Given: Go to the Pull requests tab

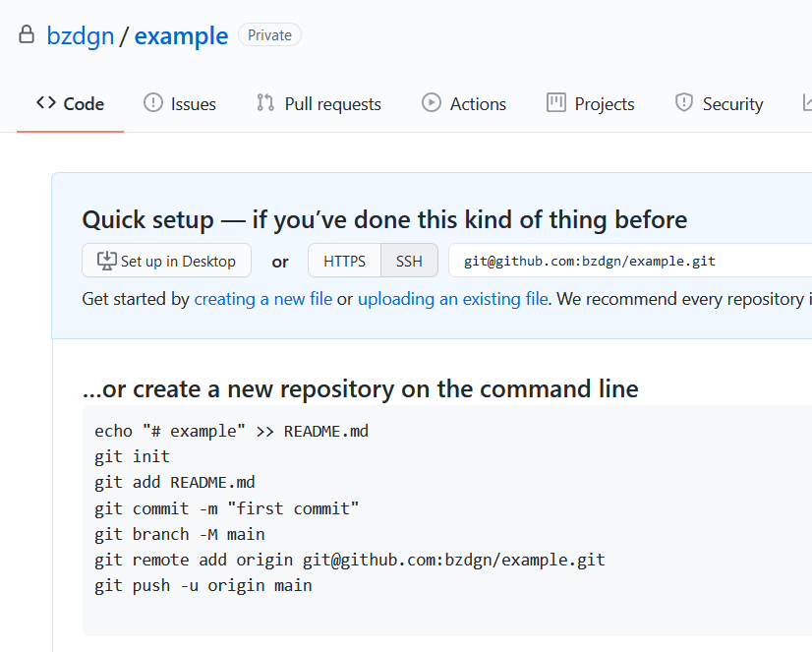Looking at the screenshot, I should tap(319, 103).
